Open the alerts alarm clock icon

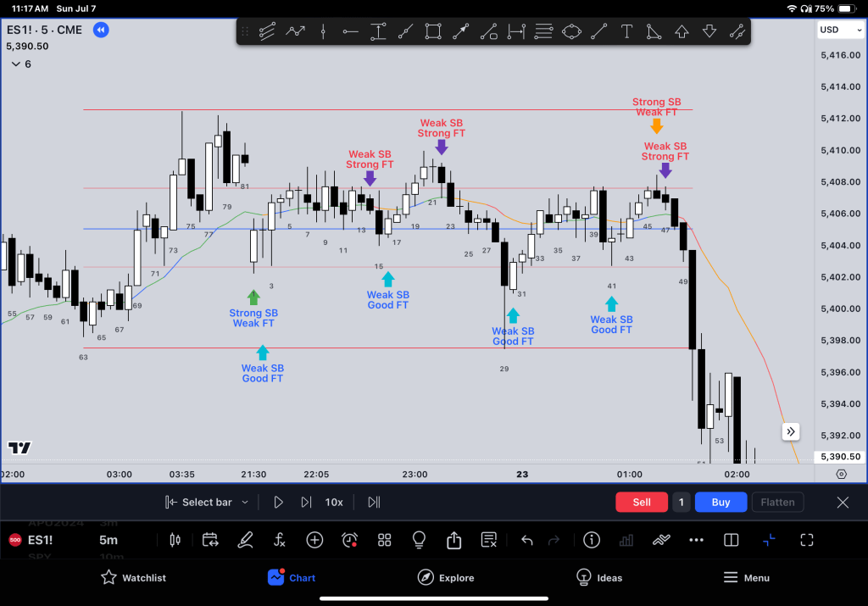click(x=349, y=540)
